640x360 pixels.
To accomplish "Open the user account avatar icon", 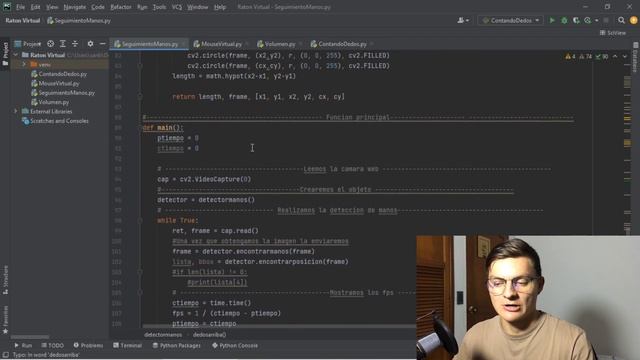I will 633,20.
